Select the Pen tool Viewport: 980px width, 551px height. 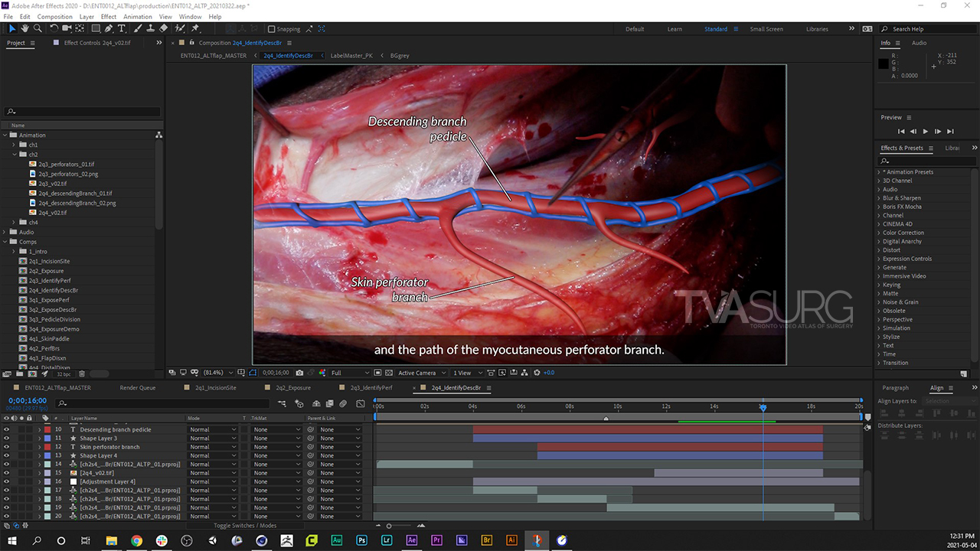(x=109, y=28)
